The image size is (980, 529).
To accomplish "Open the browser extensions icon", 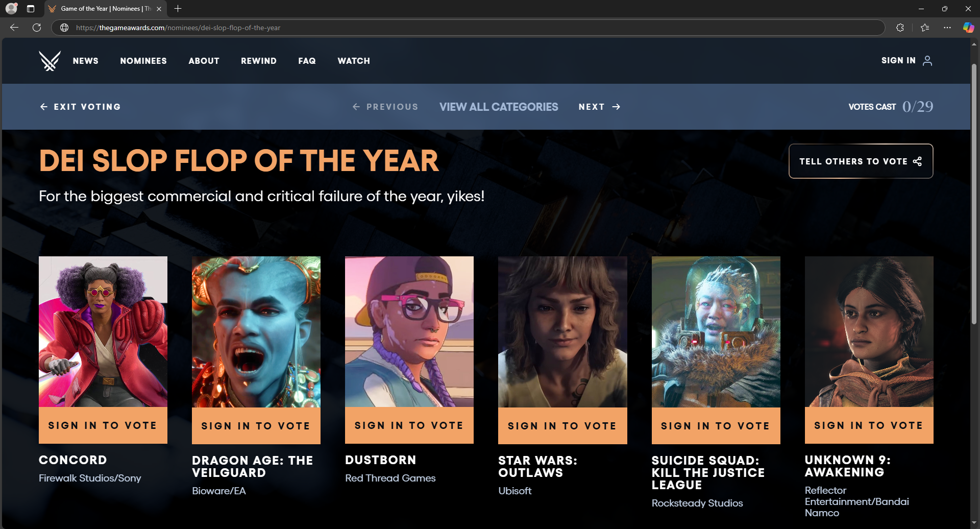I will tap(900, 28).
